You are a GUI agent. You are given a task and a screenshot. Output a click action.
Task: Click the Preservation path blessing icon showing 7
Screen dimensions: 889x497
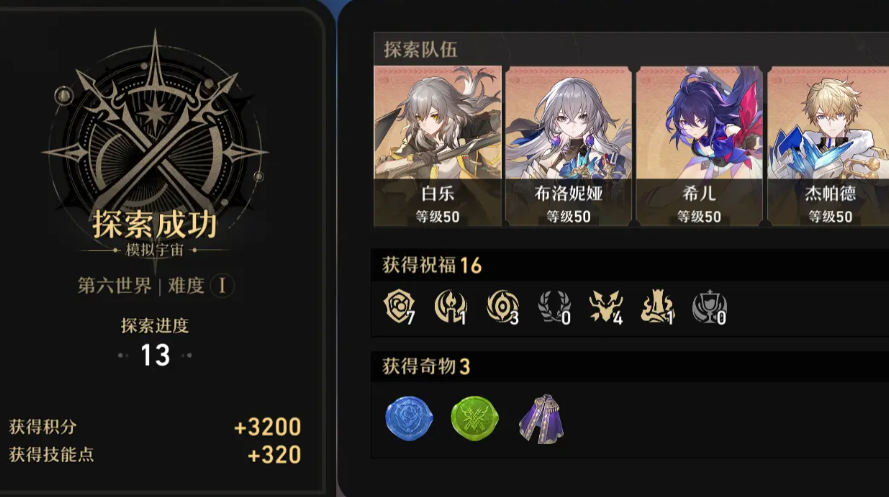(x=399, y=307)
